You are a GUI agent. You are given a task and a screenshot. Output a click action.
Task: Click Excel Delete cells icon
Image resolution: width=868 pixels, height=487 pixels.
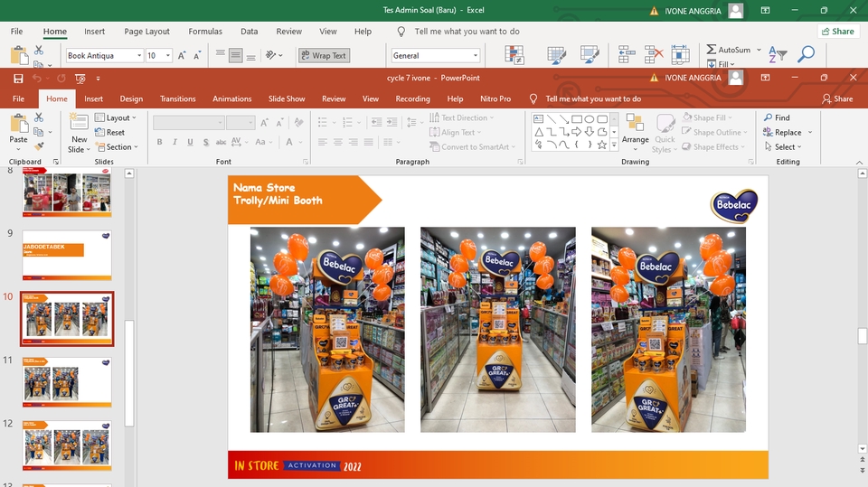pos(653,54)
